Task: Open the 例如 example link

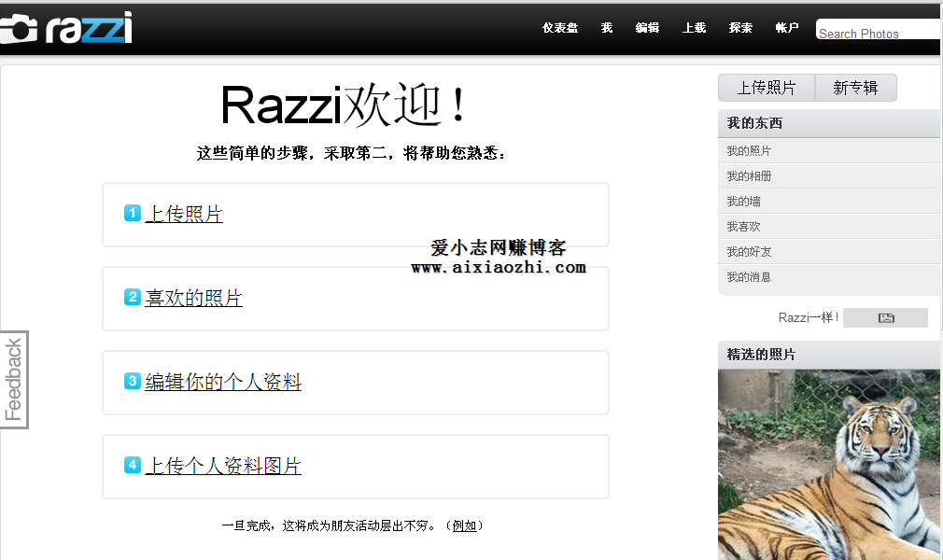Action: click(464, 525)
